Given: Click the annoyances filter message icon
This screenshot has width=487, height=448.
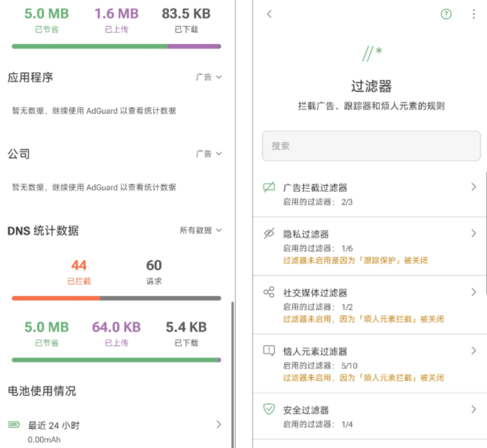Looking at the screenshot, I should [x=269, y=351].
